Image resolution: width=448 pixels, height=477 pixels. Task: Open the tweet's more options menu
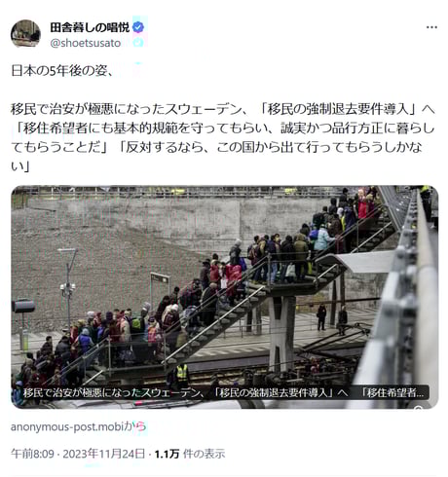[431, 27]
